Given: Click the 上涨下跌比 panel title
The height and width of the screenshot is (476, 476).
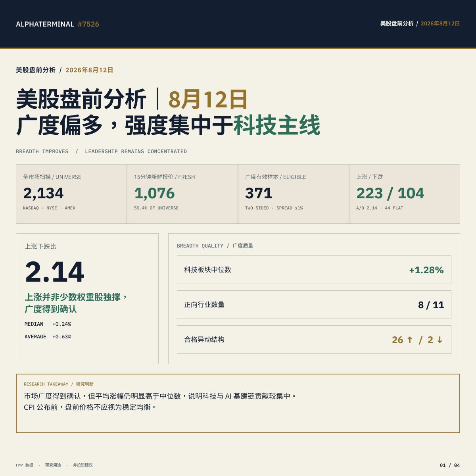Looking at the screenshot, I should [x=40, y=246].
